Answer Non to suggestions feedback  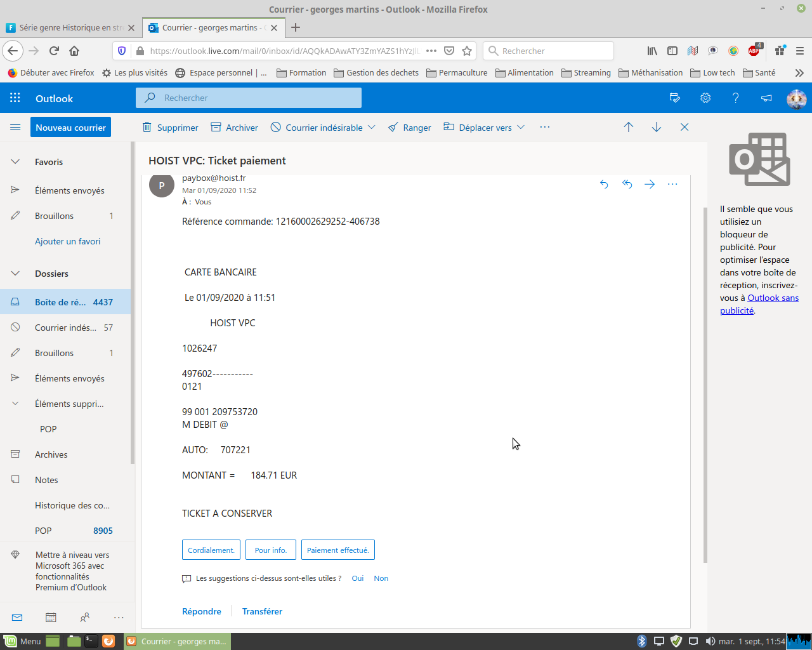point(381,578)
